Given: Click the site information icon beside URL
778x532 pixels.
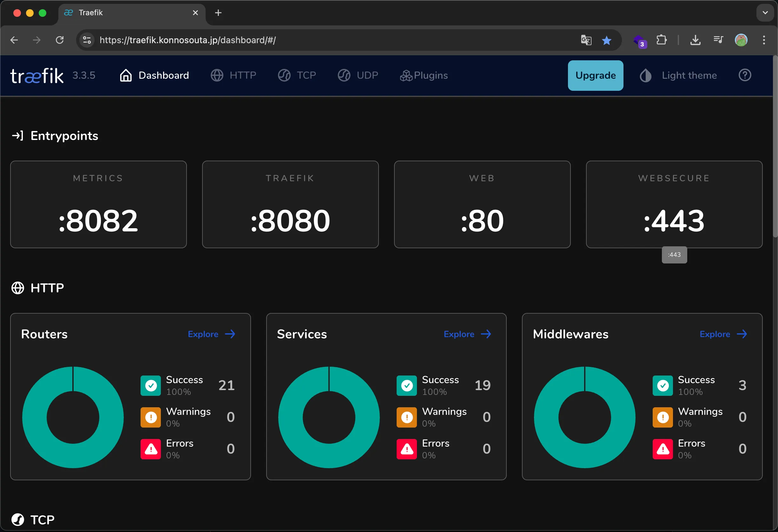Looking at the screenshot, I should (87, 40).
